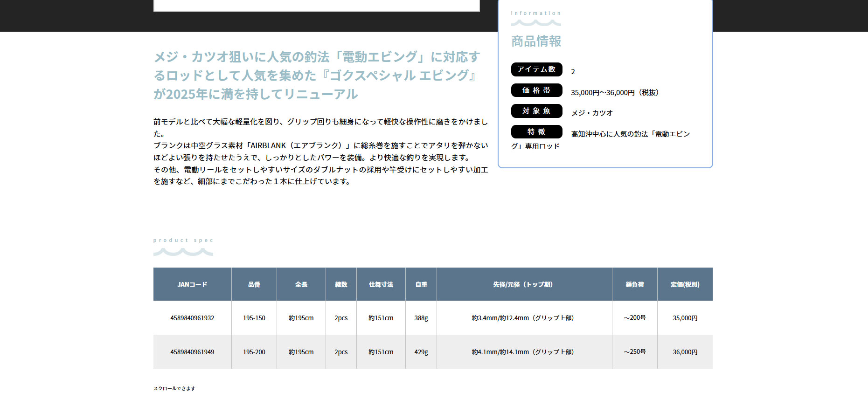Click the weight value 388g
The width and height of the screenshot is (868, 420).
(421, 318)
